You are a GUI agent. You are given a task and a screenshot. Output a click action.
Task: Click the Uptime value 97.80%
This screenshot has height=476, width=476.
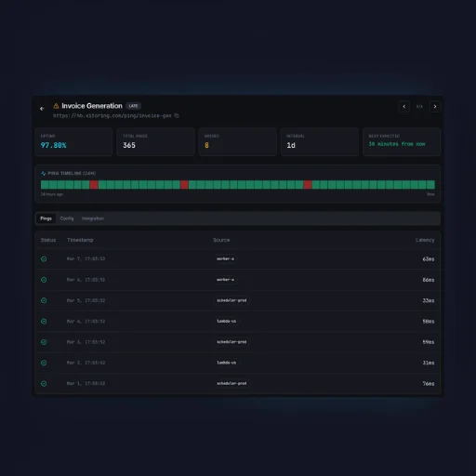pyautogui.click(x=53, y=145)
